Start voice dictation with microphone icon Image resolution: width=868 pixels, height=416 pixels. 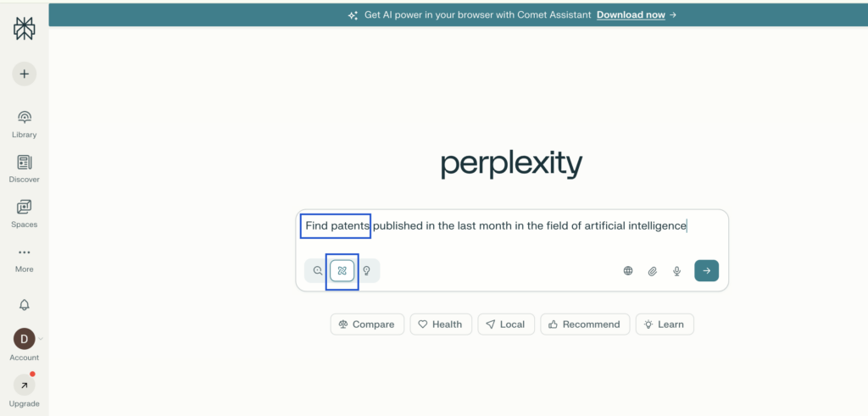point(676,271)
